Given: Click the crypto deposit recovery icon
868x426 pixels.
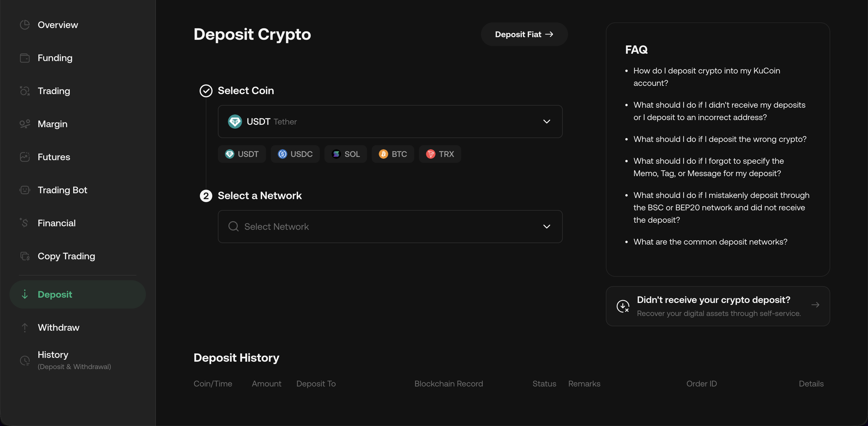Looking at the screenshot, I should pos(623,306).
